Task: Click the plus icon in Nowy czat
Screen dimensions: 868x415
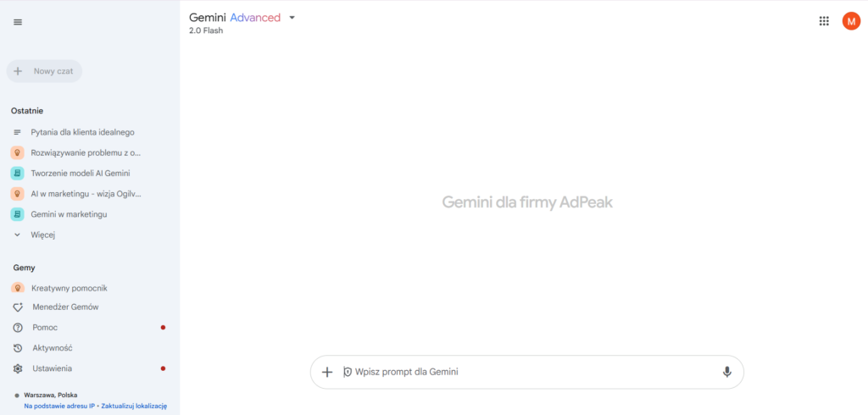Action: coord(19,71)
